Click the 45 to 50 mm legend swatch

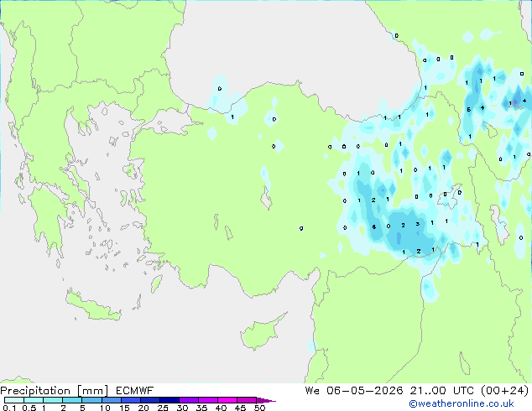[247, 400]
